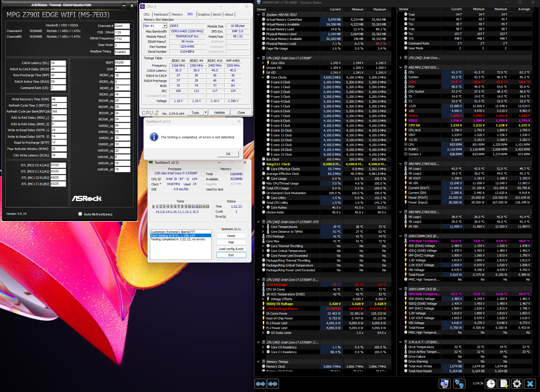540x392 pixels.
Task: Select 'Start testing at 8:51' log line
Action: coord(180,236)
